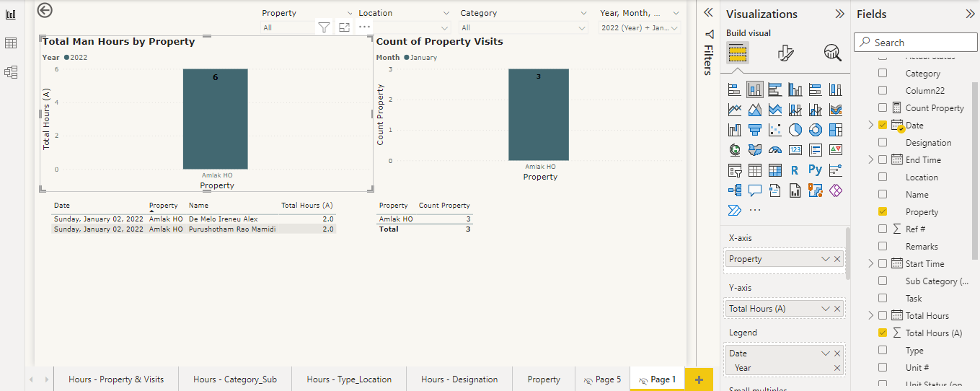Image resolution: width=980 pixels, height=391 pixels.
Task: Choose R script visual
Action: point(795,170)
